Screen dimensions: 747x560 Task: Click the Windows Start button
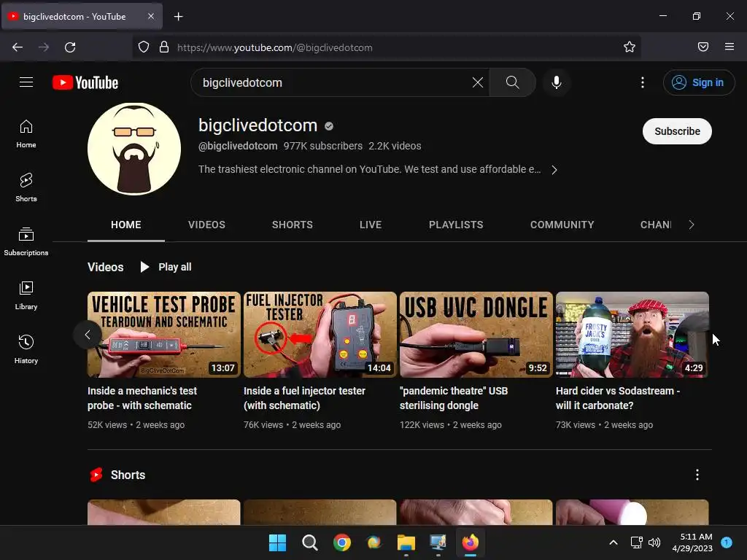[277, 542]
